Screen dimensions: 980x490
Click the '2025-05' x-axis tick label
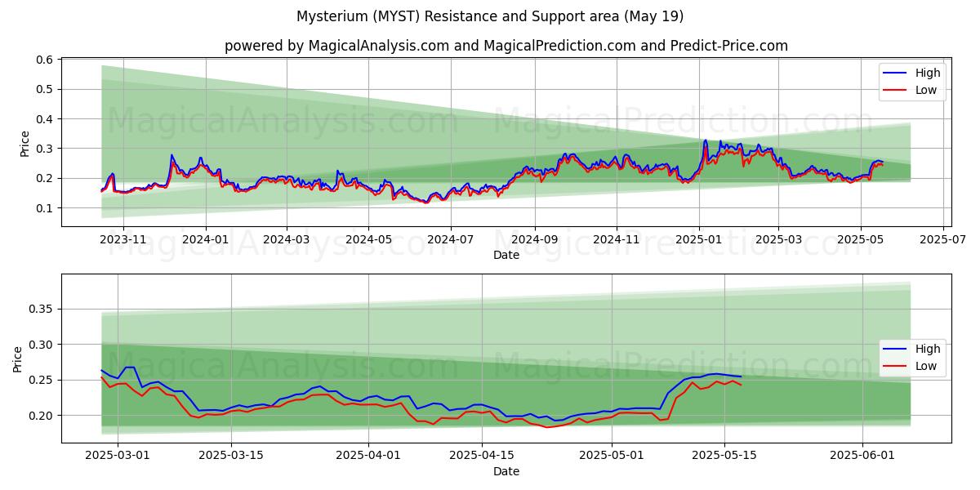pyautogui.click(x=860, y=240)
